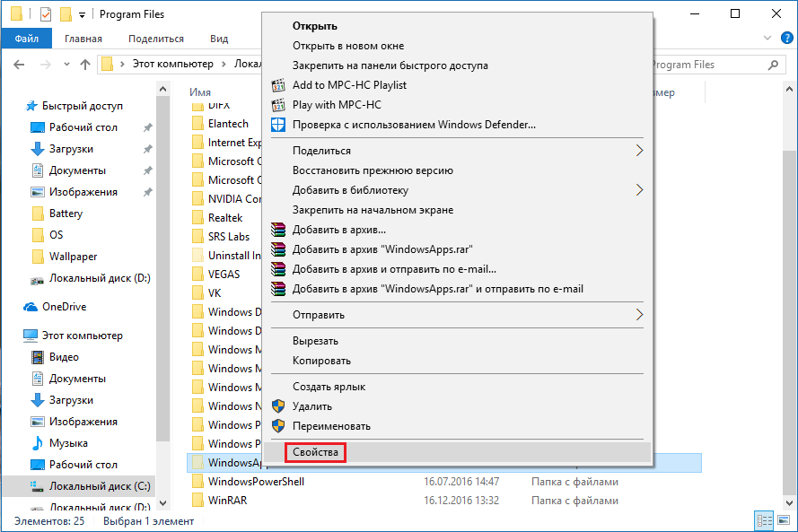Image resolution: width=798 pixels, height=532 pixels.
Task: Click Этот компьютер in the address breadcrumb
Action: point(172,65)
